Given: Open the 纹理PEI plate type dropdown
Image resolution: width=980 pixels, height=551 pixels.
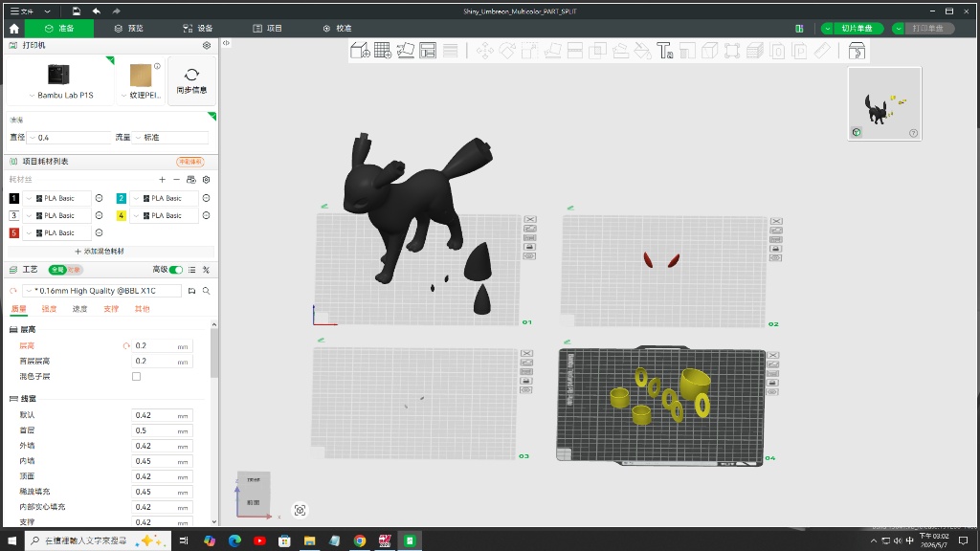Looking at the screenshot, I should tap(142, 96).
